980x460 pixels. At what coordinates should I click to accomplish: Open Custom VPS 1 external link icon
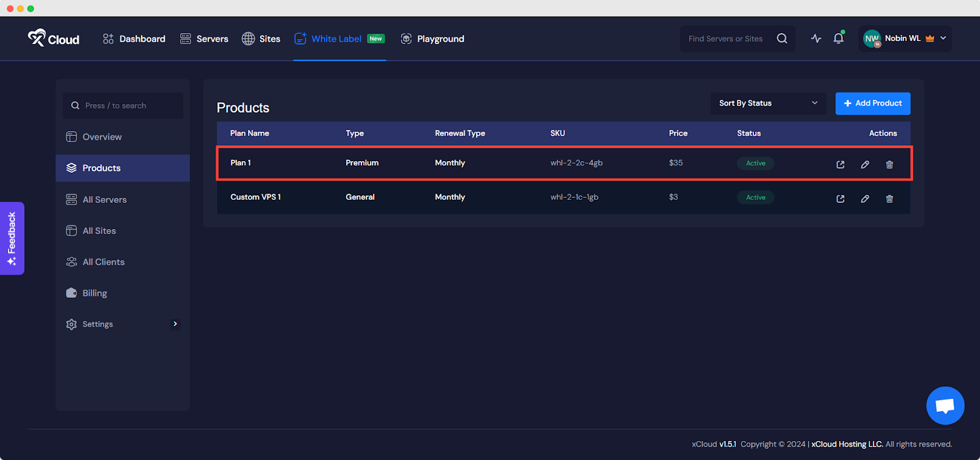840,198
